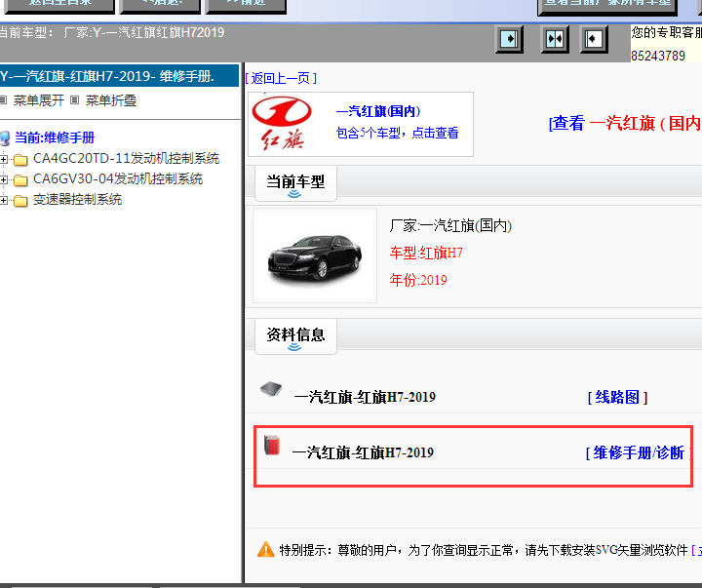702x588 pixels.
Task: Click 当前车型 status text in gray bar
Action: click(111, 33)
